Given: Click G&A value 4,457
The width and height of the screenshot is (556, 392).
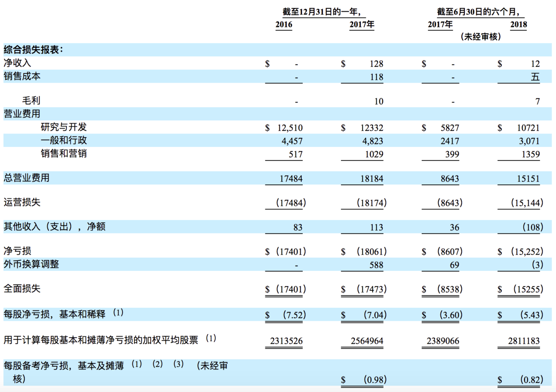Looking at the screenshot, I should click(x=292, y=141).
